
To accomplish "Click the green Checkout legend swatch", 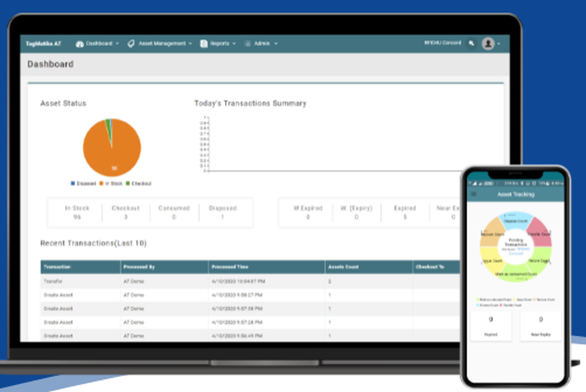I will tap(128, 183).
